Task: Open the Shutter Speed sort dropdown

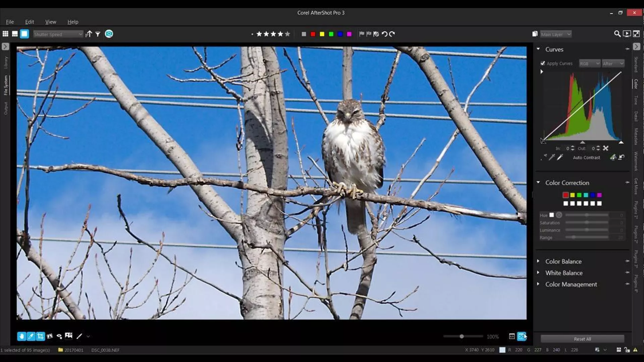Action: (58, 34)
